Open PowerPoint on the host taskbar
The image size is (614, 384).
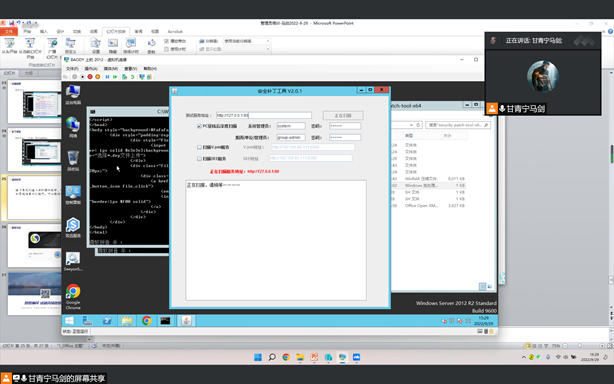coord(314,357)
